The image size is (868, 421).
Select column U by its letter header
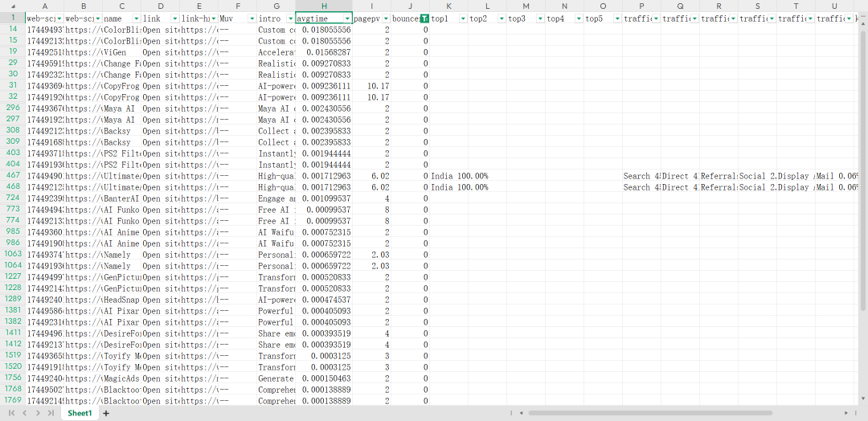tap(834, 6)
